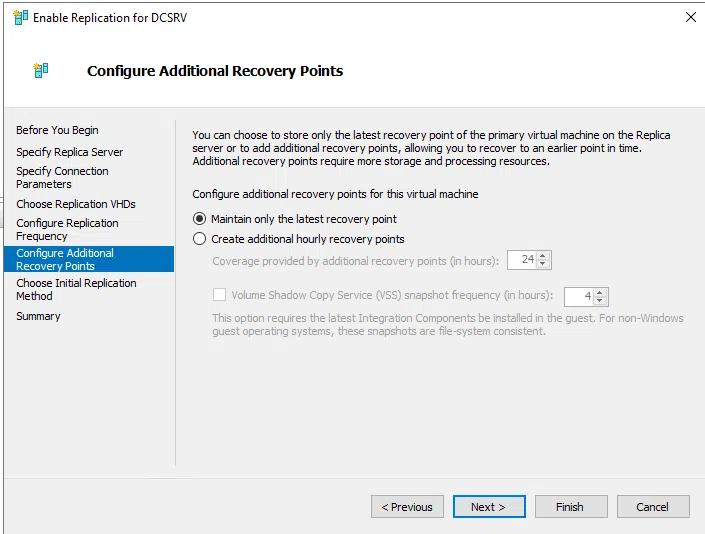The height and width of the screenshot is (534, 705).
Task: Click the Previous button
Action: 407,507
